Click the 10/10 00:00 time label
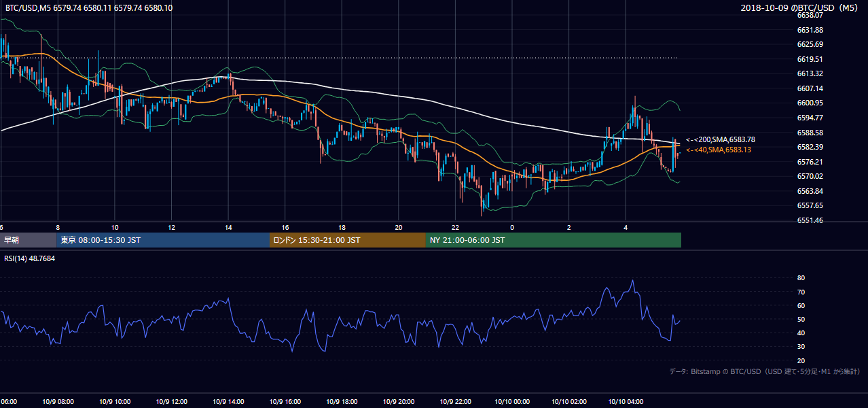868x408 pixels. (x=512, y=402)
